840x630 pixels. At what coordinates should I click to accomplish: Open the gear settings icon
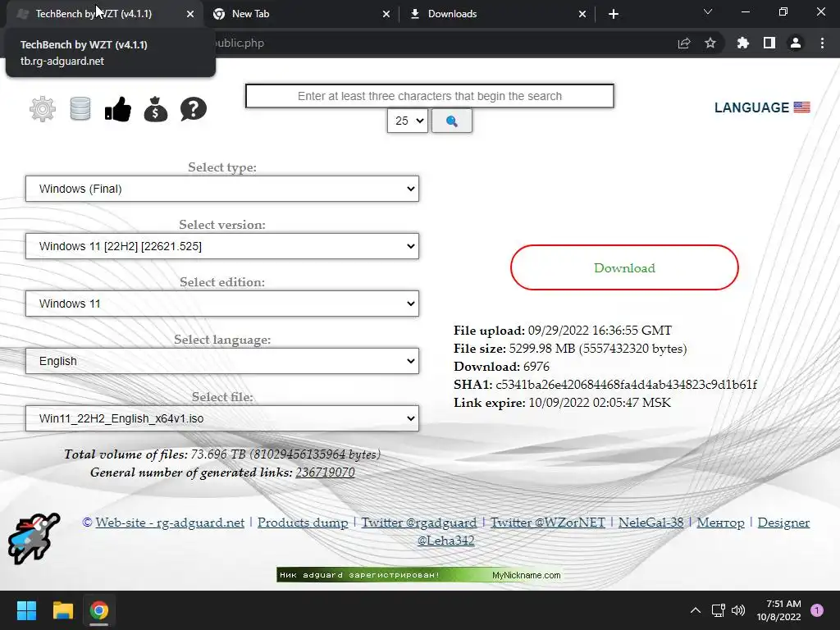pos(43,109)
